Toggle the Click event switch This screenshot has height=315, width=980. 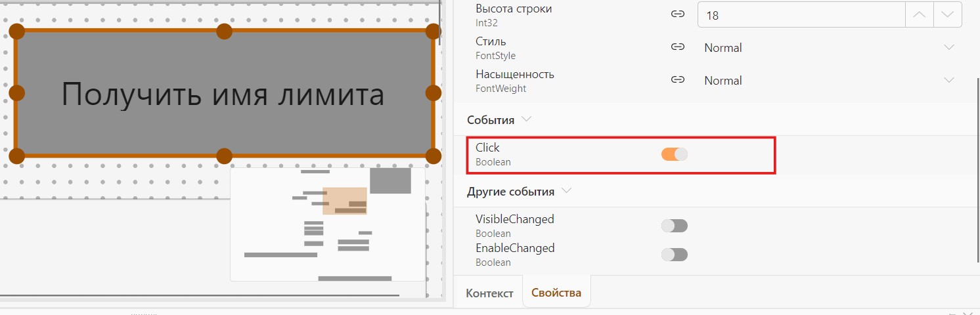pyautogui.click(x=675, y=154)
